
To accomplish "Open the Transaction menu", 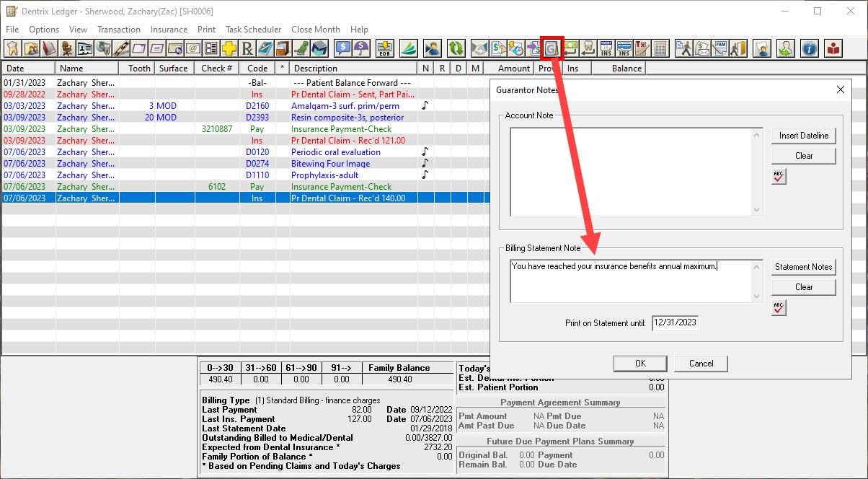I will [119, 30].
